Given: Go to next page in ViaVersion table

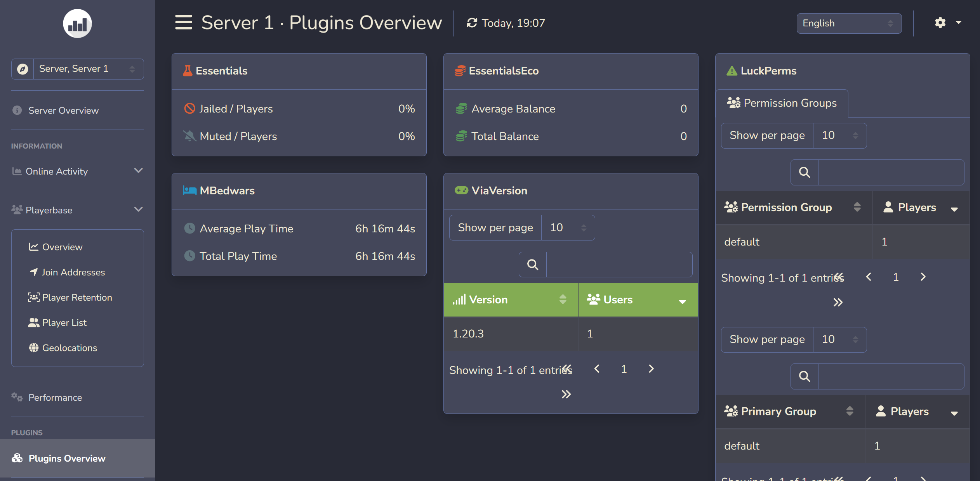Looking at the screenshot, I should coord(651,369).
